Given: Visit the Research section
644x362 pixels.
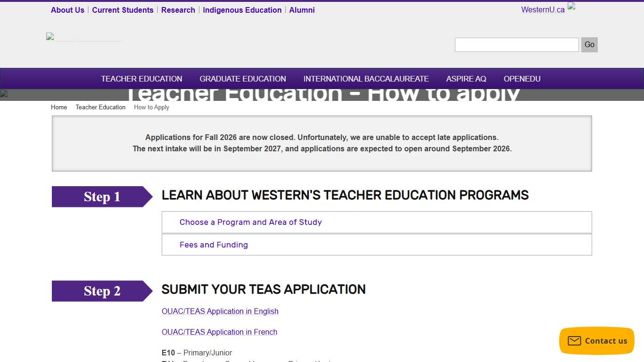Looking at the screenshot, I should point(178,10).
